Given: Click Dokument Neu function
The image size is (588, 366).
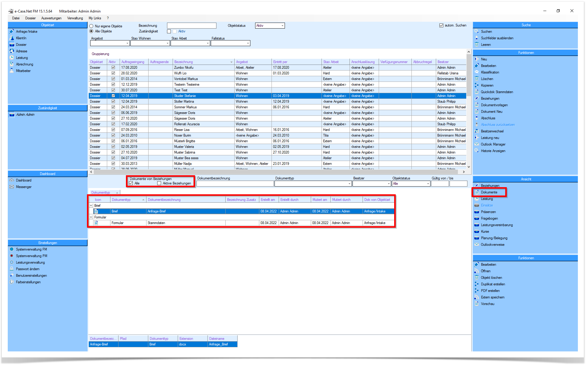Looking at the screenshot, I should tap(492, 112).
